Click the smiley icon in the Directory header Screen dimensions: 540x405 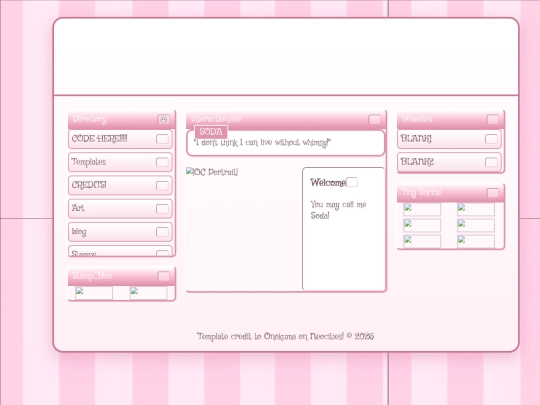pyautogui.click(x=163, y=119)
